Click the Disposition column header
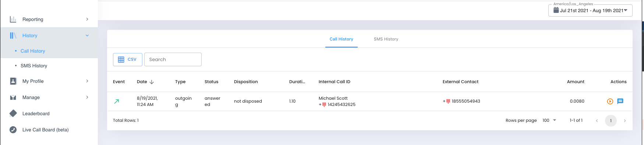Viewport: 644px width, 145px height. coord(246,82)
